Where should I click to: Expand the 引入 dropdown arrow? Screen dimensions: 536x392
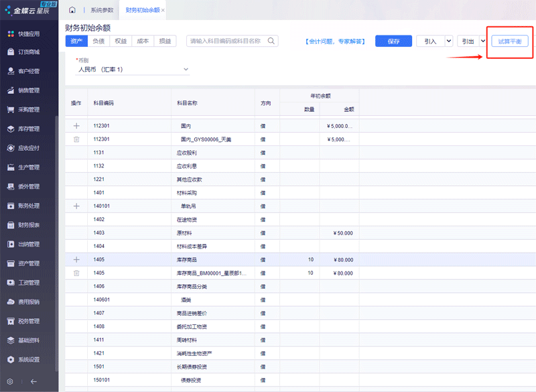pyautogui.click(x=449, y=41)
